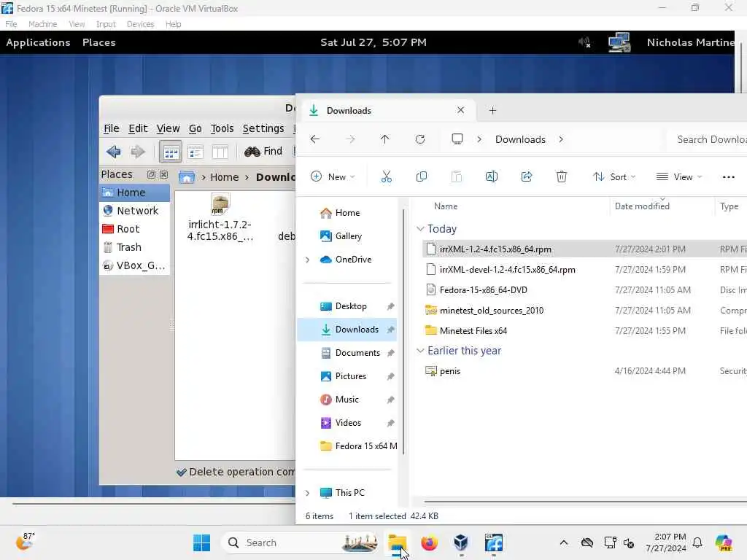Switch Fedora file manager to column view
The image size is (747, 560).
point(220,152)
